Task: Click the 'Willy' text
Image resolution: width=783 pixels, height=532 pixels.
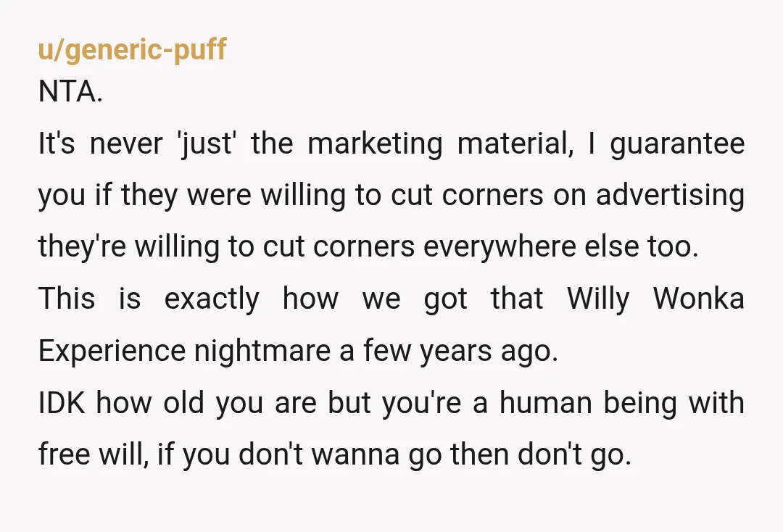Action: point(598,299)
